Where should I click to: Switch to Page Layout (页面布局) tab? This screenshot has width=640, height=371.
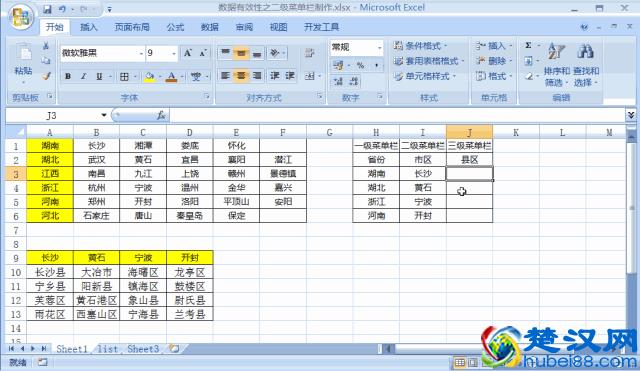point(132,27)
